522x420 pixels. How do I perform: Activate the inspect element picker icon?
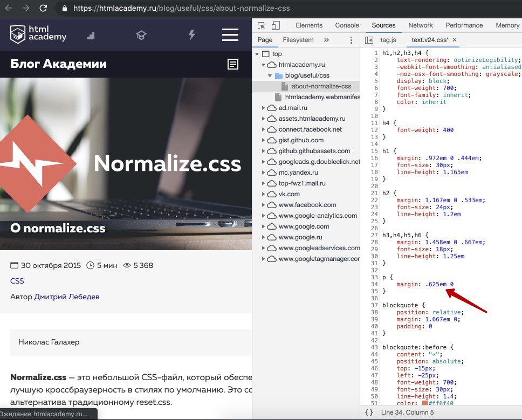[262, 26]
